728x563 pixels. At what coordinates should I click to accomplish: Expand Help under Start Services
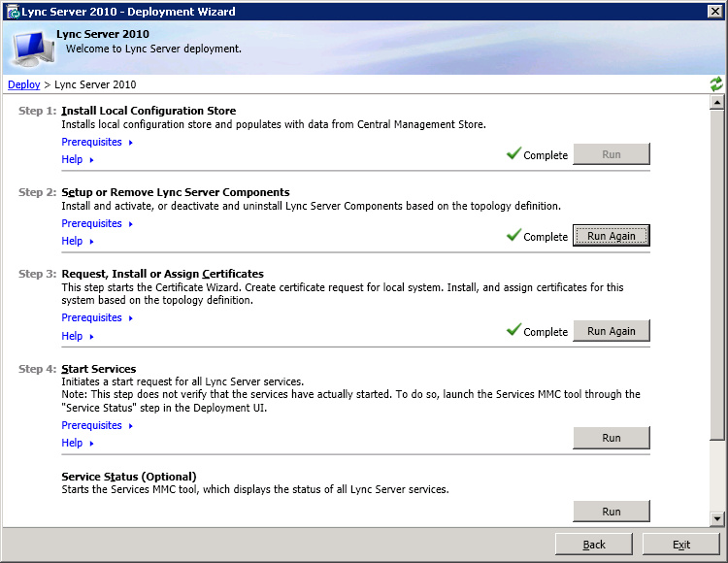tap(78, 443)
